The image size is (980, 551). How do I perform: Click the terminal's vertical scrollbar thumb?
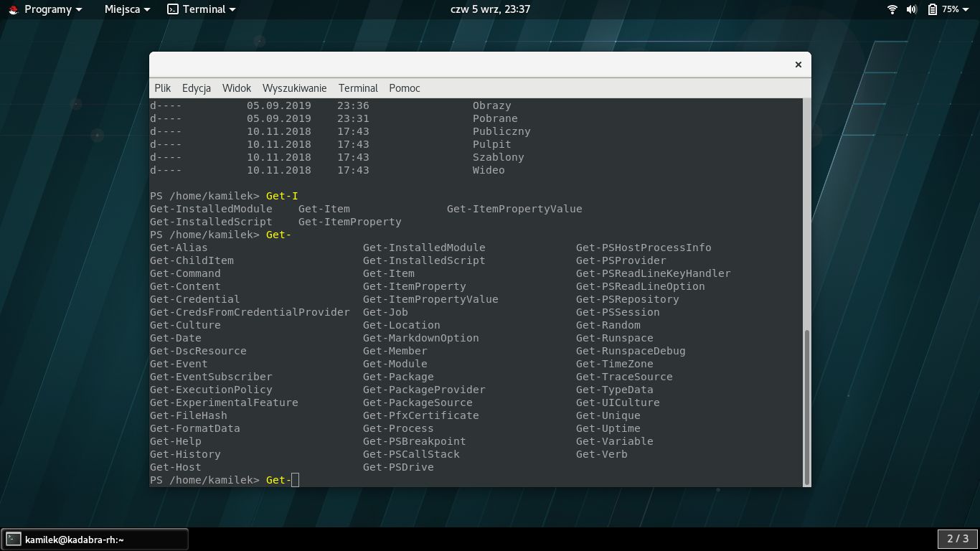tap(807, 405)
